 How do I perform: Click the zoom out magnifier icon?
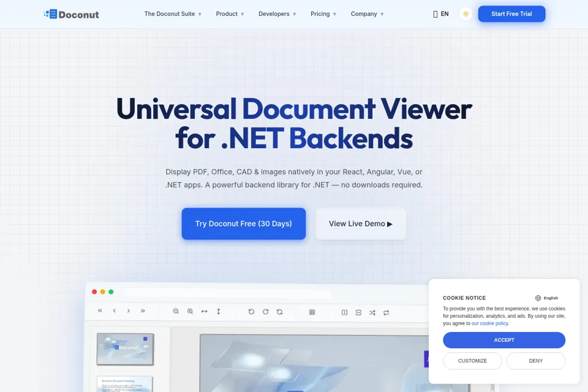pos(176,311)
